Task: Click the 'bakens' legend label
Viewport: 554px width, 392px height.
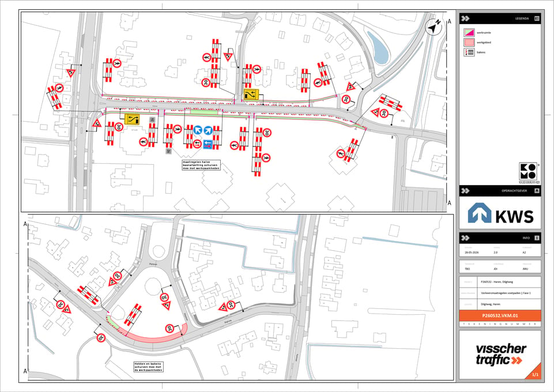Action: click(481, 52)
